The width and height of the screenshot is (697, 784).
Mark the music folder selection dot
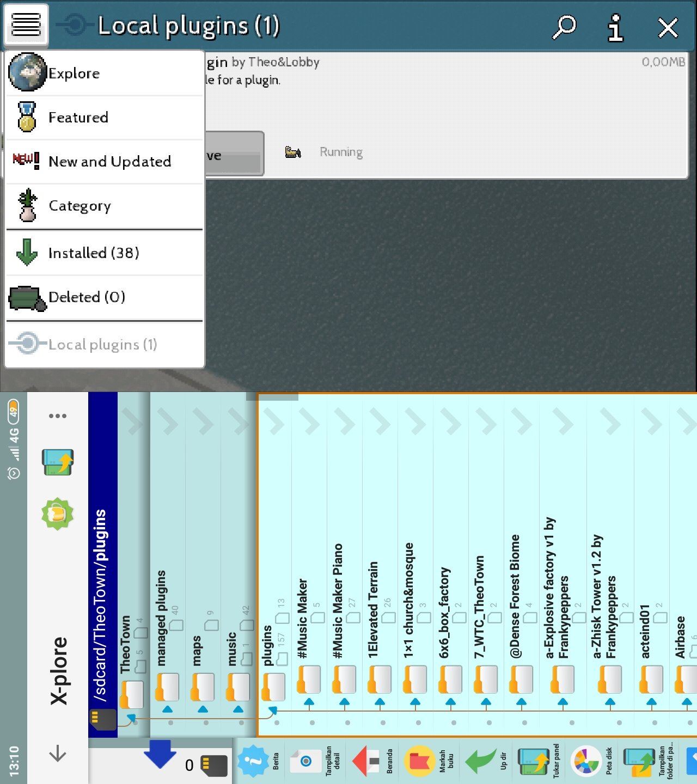pos(242,723)
